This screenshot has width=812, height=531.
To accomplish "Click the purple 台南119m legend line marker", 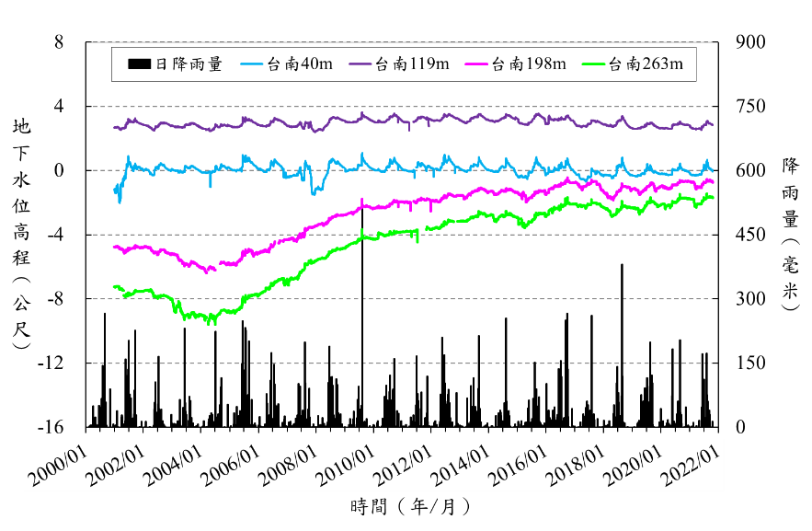I will tap(360, 64).
